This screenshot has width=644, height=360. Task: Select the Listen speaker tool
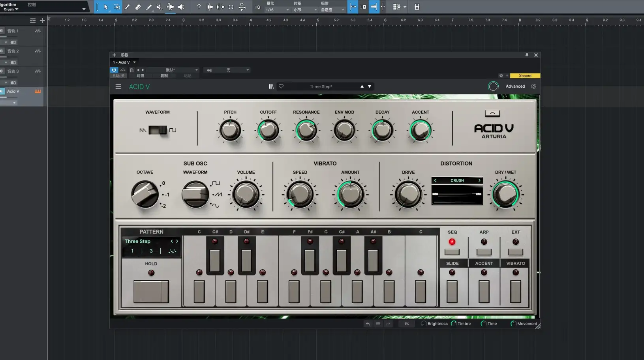(181, 7)
